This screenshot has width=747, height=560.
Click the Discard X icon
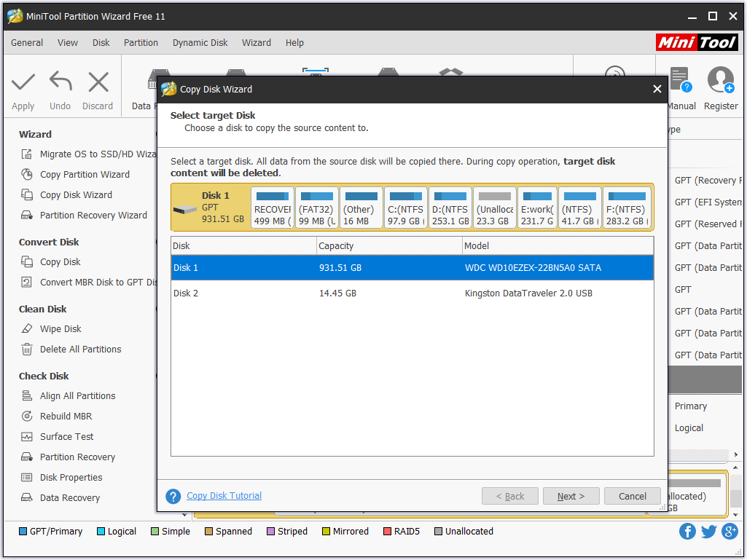click(98, 82)
